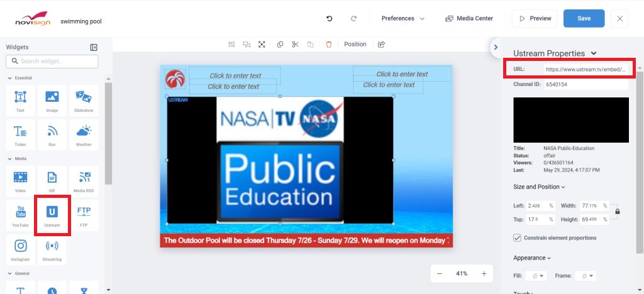
Task: Click the ungroup elements icon
Action: point(247,44)
